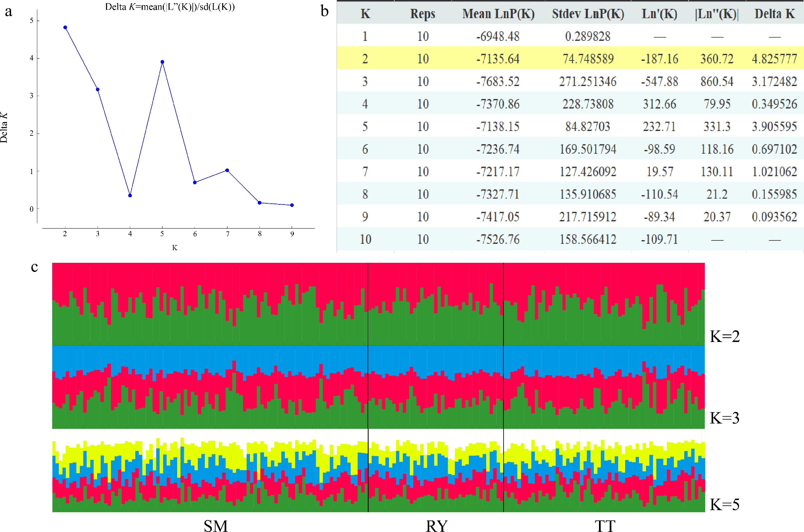Click the K=7 data point on plot
This screenshot has width=804, height=532.
coord(227,170)
